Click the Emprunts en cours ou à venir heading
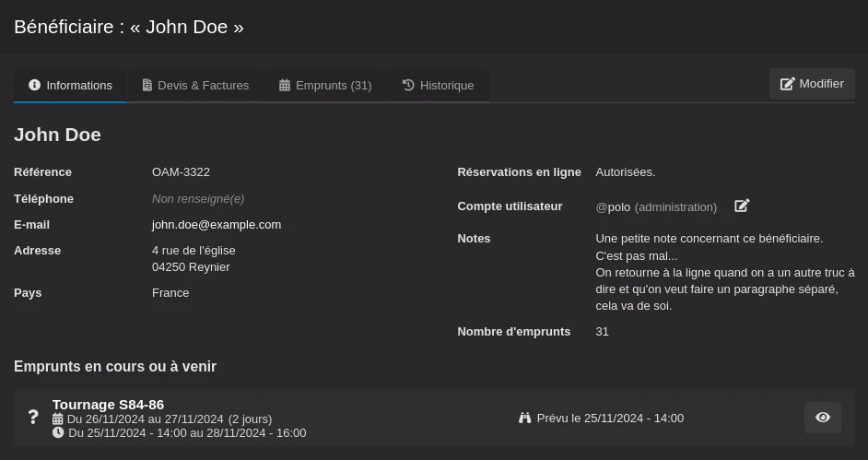This screenshot has height=460, width=868. (x=115, y=367)
